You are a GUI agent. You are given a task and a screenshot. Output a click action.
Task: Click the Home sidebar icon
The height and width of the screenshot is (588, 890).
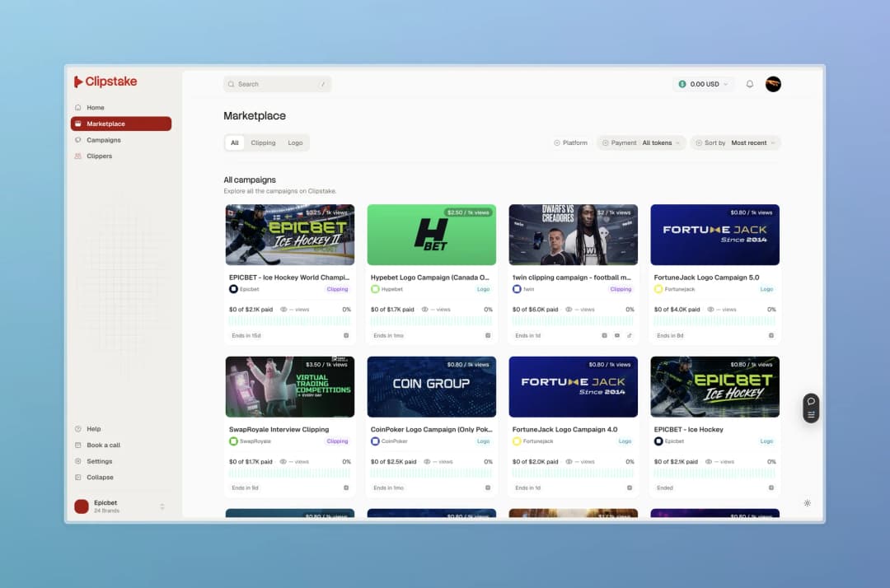point(78,107)
